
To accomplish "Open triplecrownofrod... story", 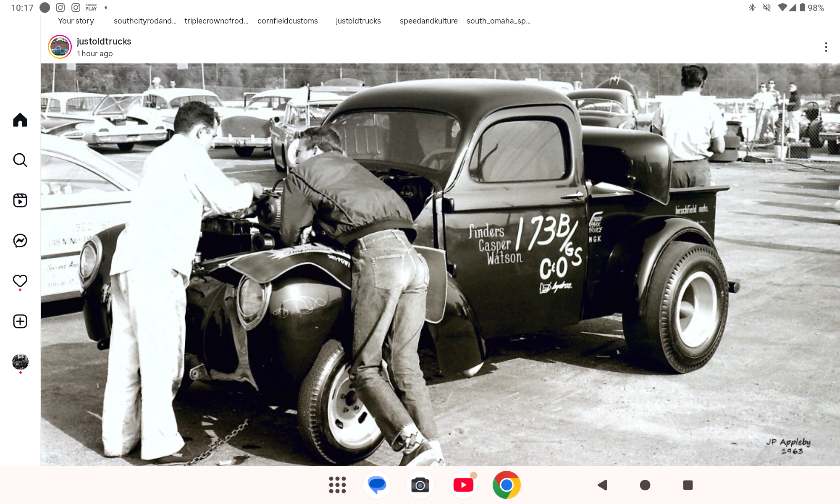I will click(x=216, y=21).
